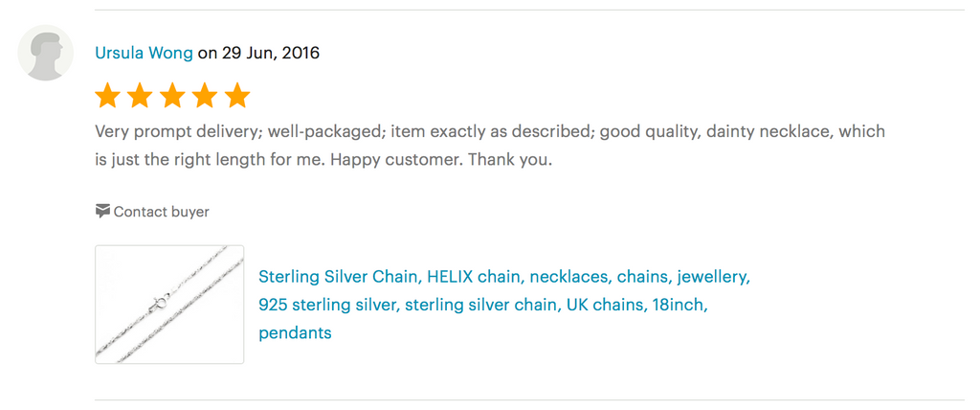Click "925 sterling silver" in the product title
Image resolution: width=980 pixels, height=410 pixels.
tap(328, 305)
